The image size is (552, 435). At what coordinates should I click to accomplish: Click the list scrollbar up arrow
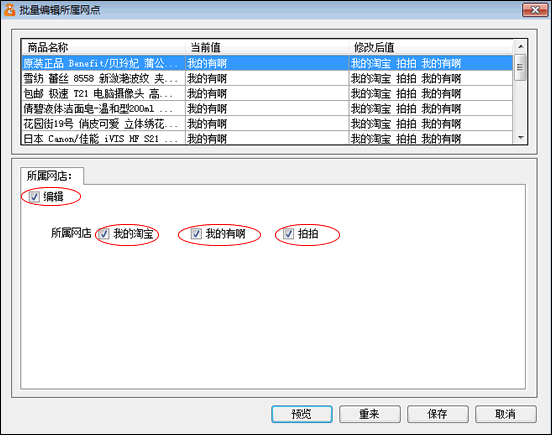(x=521, y=46)
